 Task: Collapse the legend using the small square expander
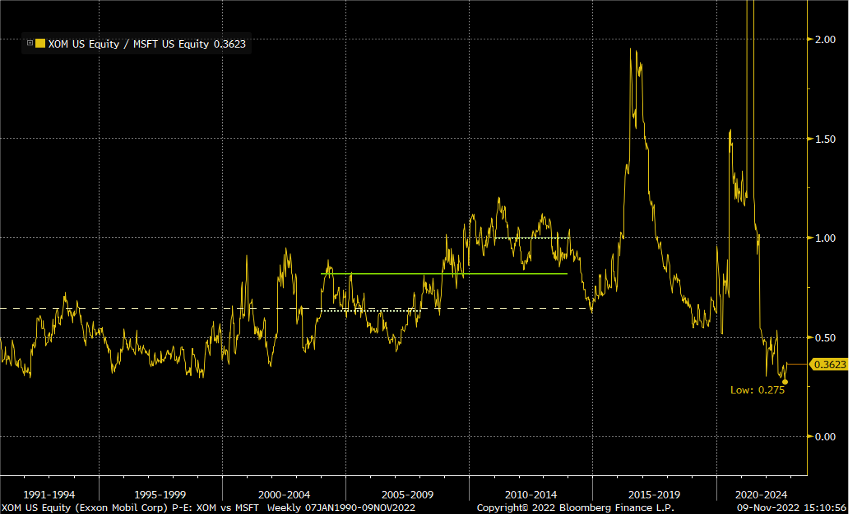click(30, 44)
